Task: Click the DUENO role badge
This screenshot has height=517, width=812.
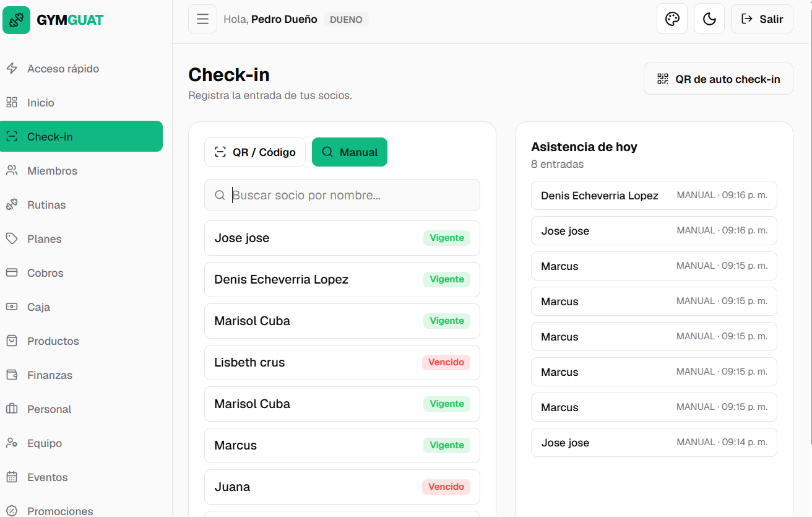Action: click(x=346, y=19)
